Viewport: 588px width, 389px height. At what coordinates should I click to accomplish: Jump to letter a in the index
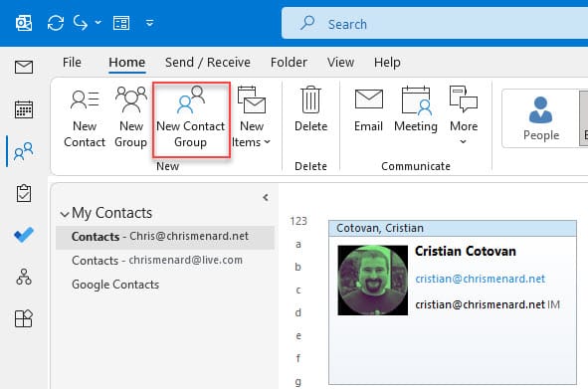(x=298, y=244)
